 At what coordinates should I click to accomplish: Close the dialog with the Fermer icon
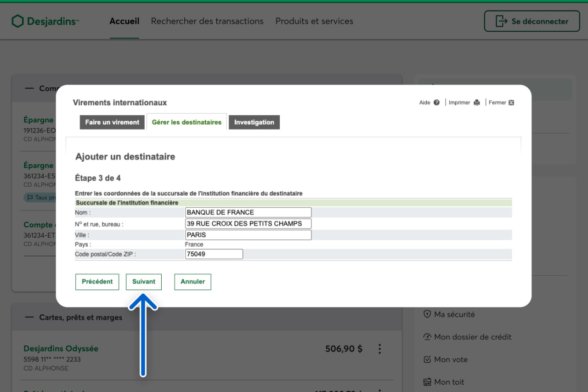(x=511, y=102)
